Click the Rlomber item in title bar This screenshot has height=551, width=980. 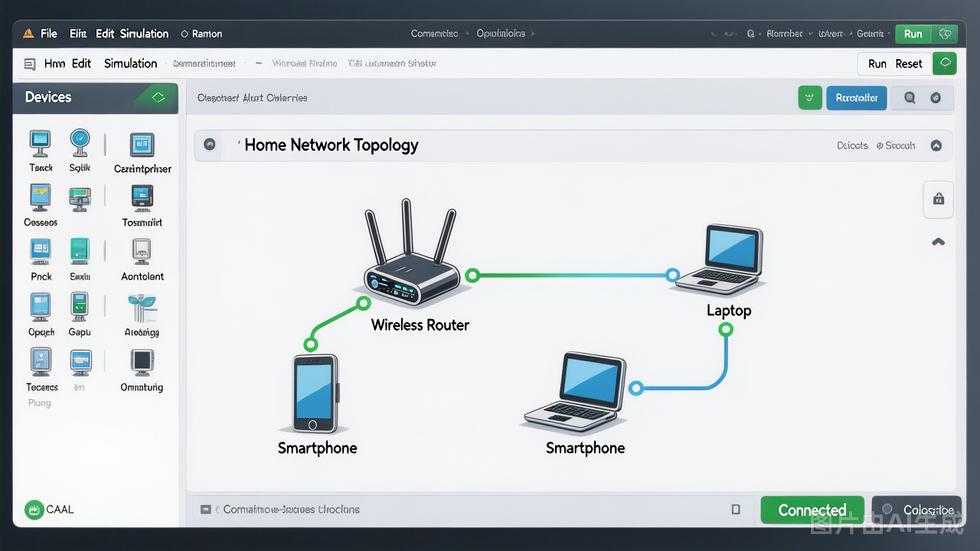point(785,34)
